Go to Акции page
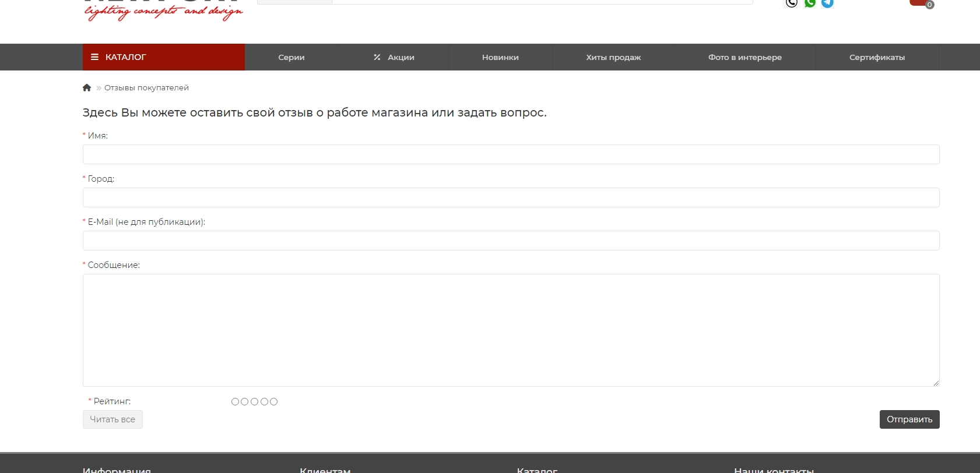The image size is (980, 473). (x=394, y=57)
